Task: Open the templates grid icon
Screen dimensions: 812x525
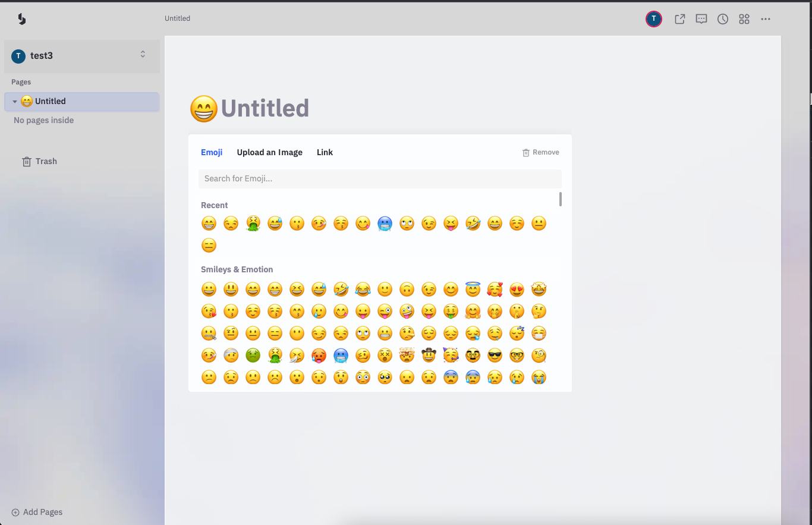Action: pyautogui.click(x=744, y=18)
